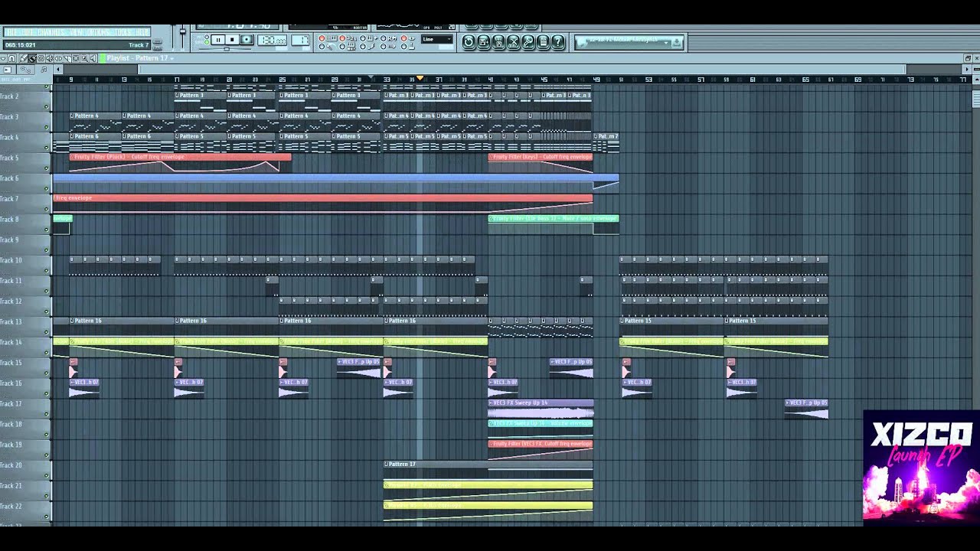
Task: Select the Draw pencil tool in playlist toolbar
Action: pyautogui.click(x=24, y=58)
